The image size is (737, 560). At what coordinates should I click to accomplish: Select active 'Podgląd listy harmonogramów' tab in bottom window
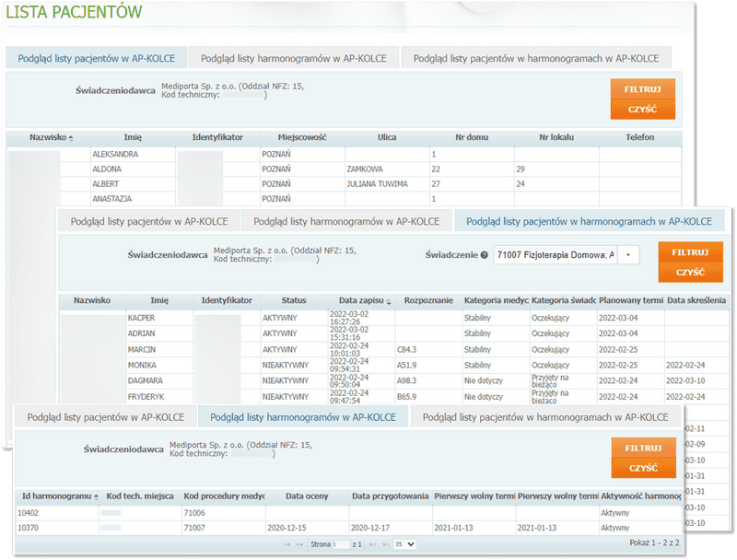303,417
